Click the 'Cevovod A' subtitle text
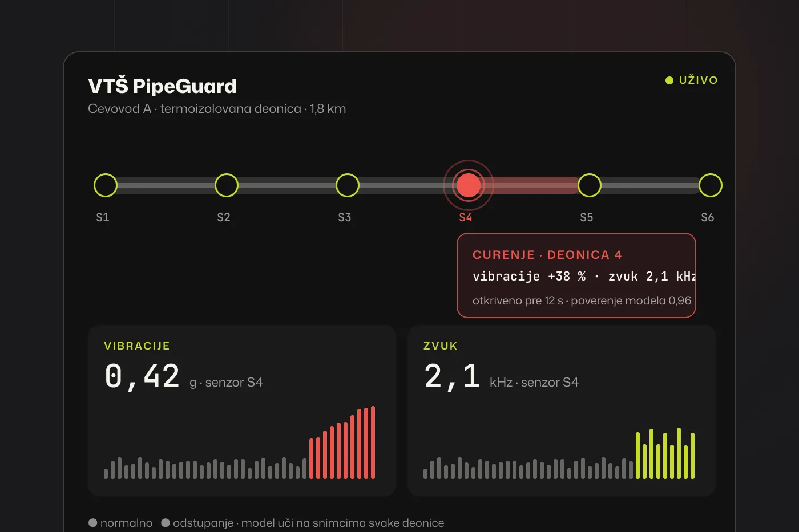The width and height of the screenshot is (799, 532). click(119, 109)
